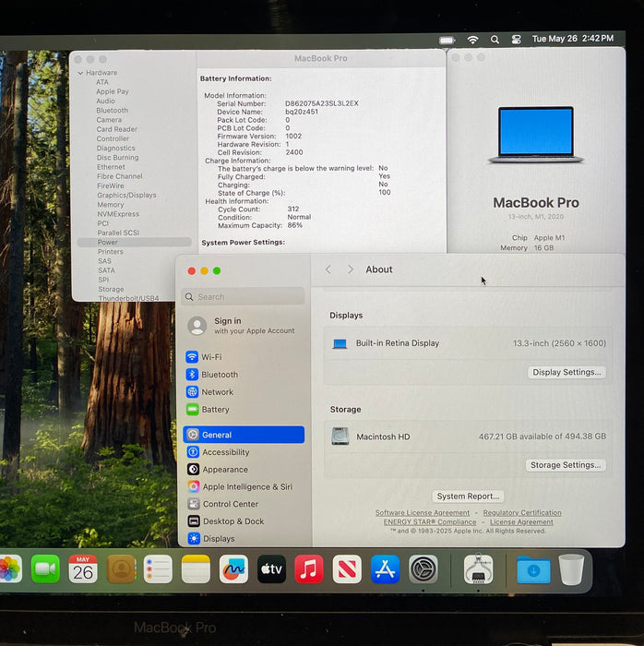Open Photos app in the Dock

10,569
